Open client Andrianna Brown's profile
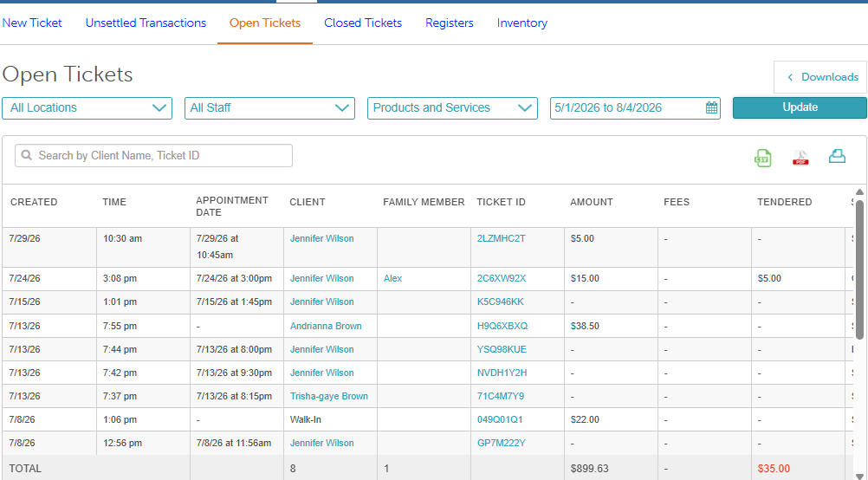 [x=326, y=326]
